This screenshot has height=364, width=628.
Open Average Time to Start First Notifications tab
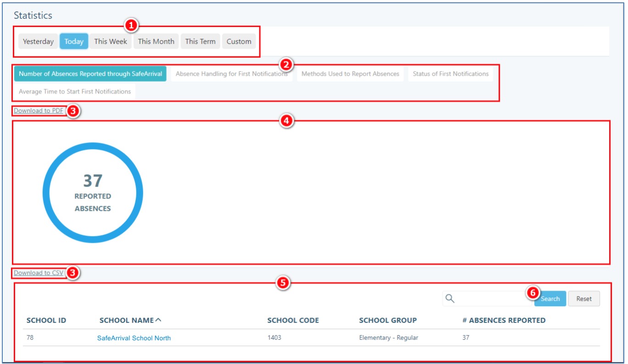point(75,92)
